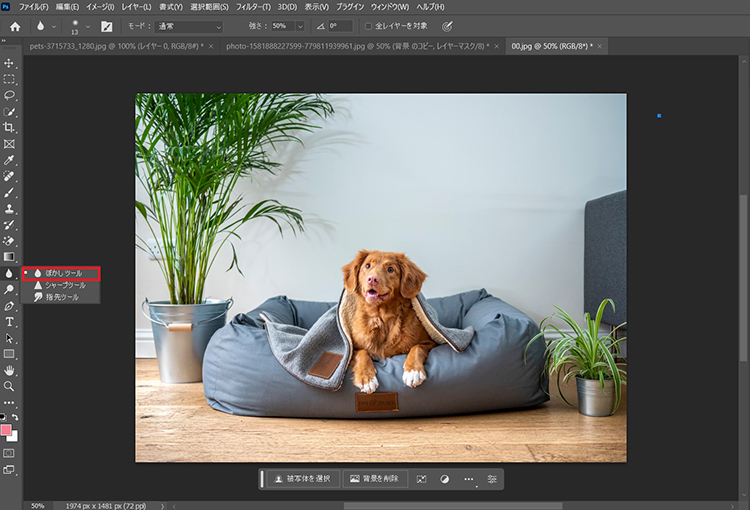750x510 pixels.
Task: Open the properties sliders icon in taskbar
Action: pyautogui.click(x=492, y=479)
